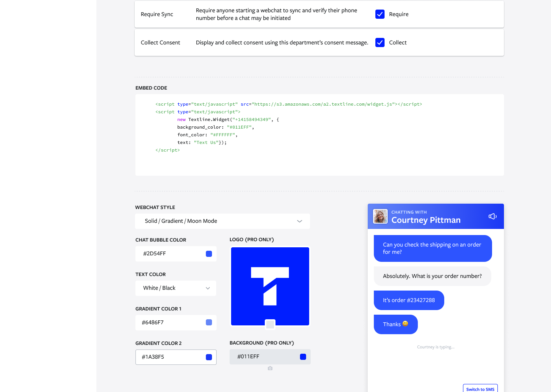551x392 pixels.
Task: Uncheck the Collect consent checkbox
Action: coord(380,42)
